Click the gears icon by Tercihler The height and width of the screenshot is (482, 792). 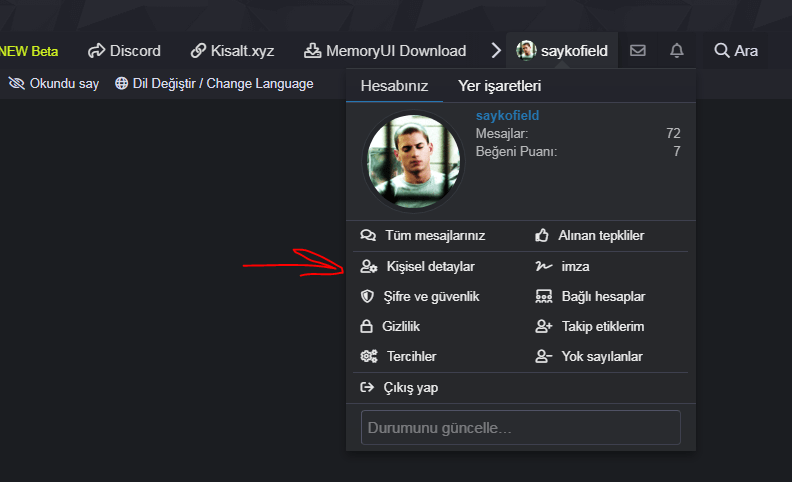369,356
